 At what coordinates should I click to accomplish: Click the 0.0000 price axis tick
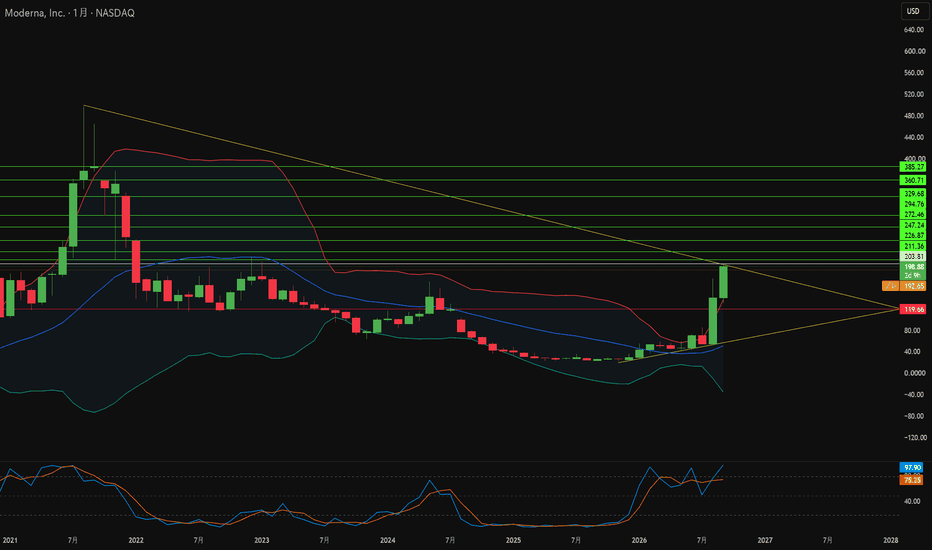tap(914, 373)
